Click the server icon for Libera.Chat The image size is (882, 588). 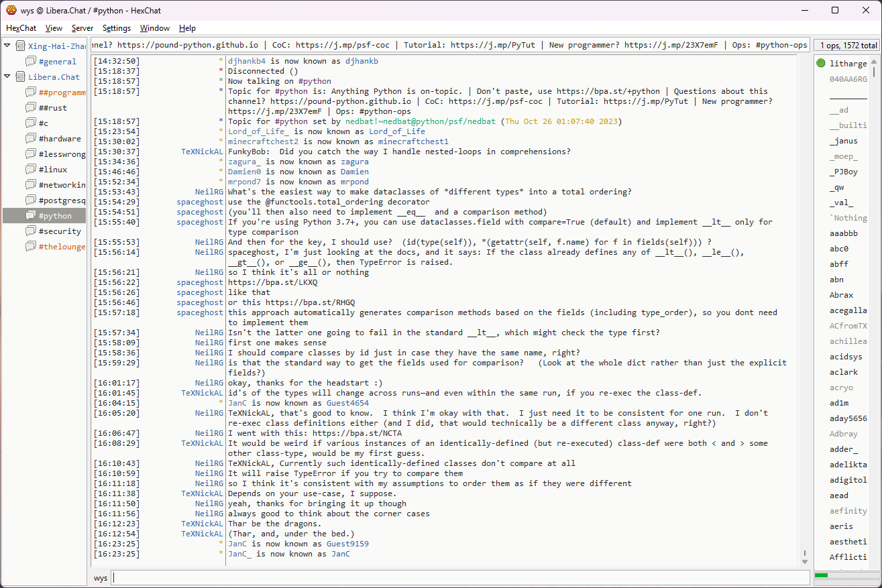point(20,77)
